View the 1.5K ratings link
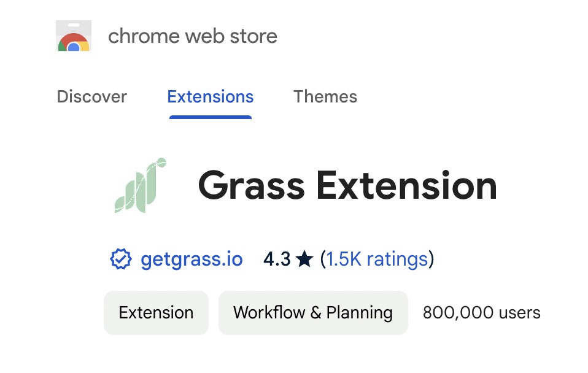588x373 pixels. tap(377, 260)
